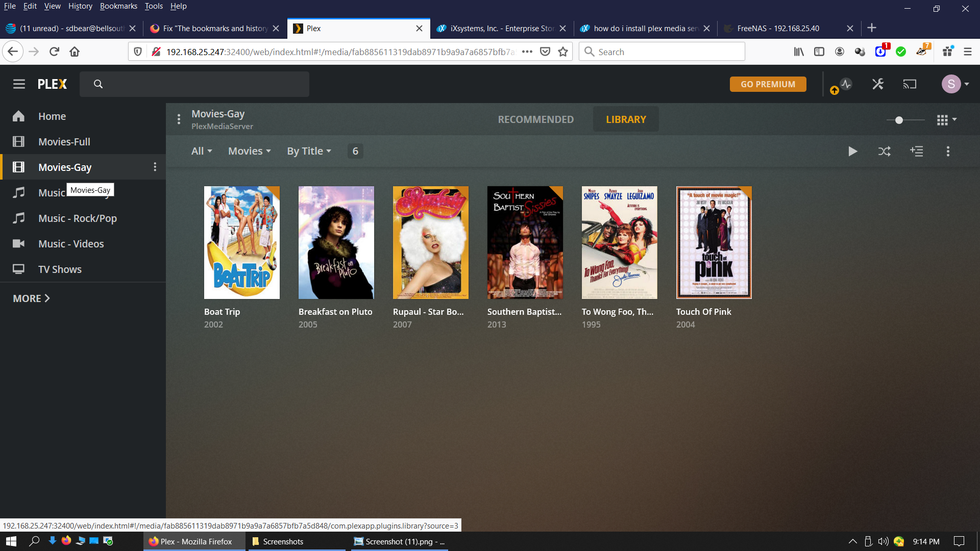
Task: Add library to playlist icon
Action: pyautogui.click(x=917, y=152)
